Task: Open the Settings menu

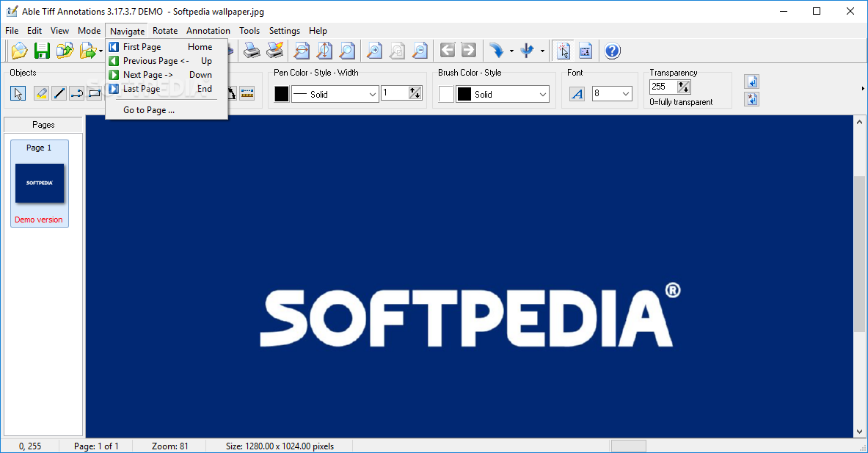Action: pos(285,30)
